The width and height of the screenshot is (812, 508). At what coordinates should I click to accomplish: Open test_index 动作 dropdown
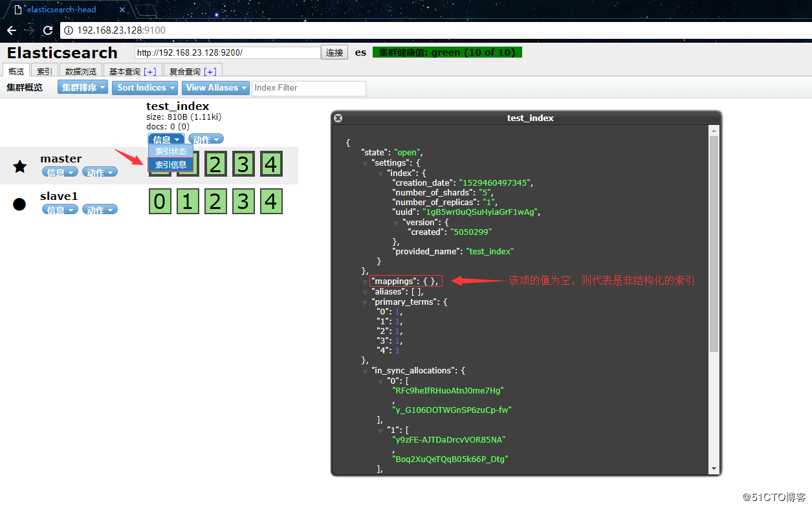[206, 139]
